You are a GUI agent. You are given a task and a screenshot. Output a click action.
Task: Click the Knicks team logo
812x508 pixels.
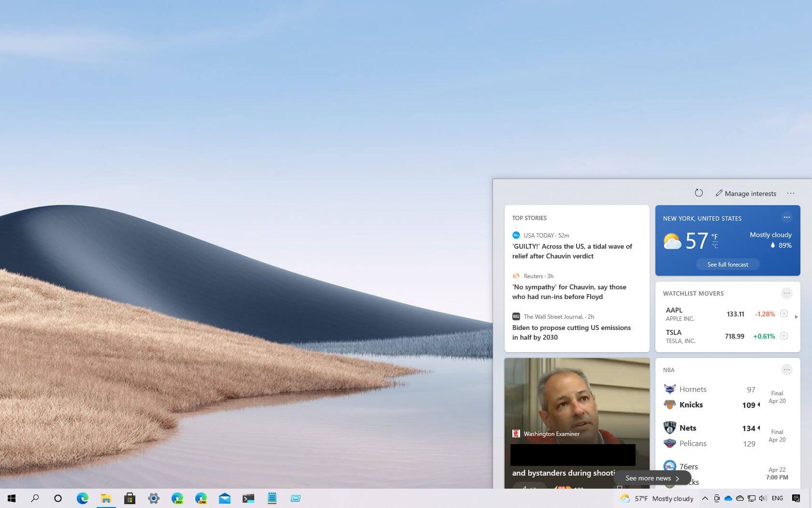click(x=669, y=404)
